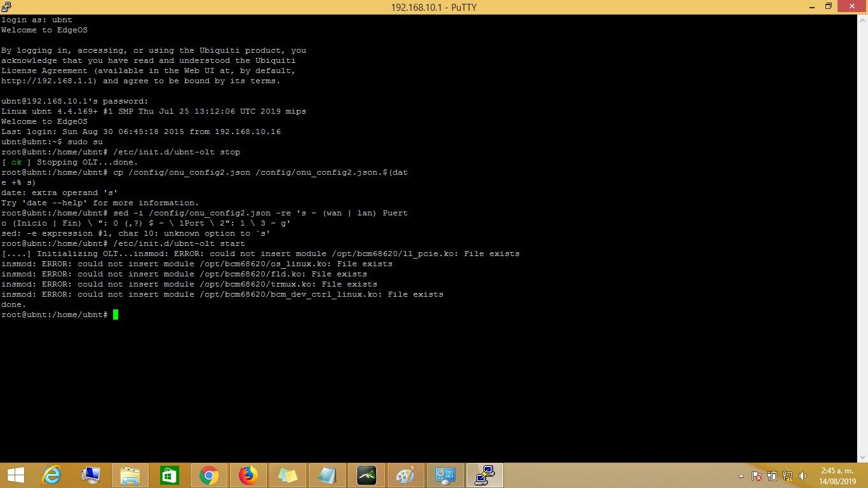Open the Windows Store taskbar icon

click(x=170, y=475)
